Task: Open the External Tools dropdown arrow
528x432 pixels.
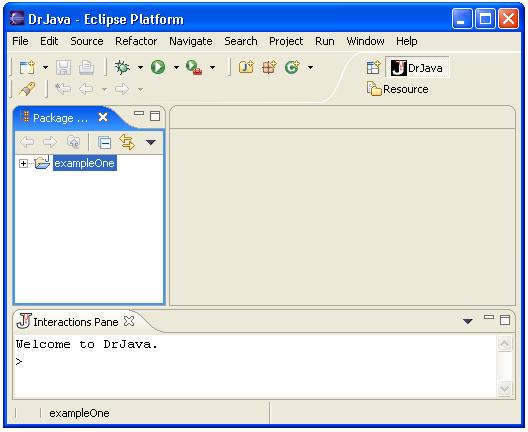Action: pos(212,67)
